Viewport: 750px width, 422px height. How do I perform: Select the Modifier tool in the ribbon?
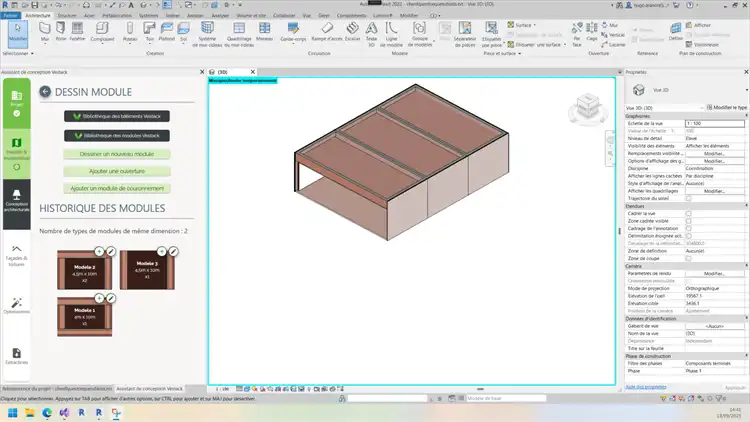click(18, 33)
